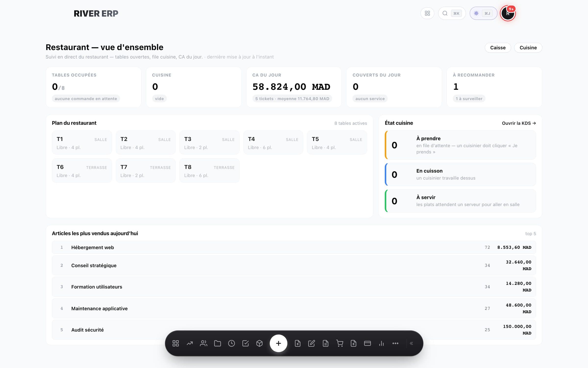Viewport: 588px width, 368px height.
Task: Click 'aucune commande en attente' badge
Action: point(86,99)
